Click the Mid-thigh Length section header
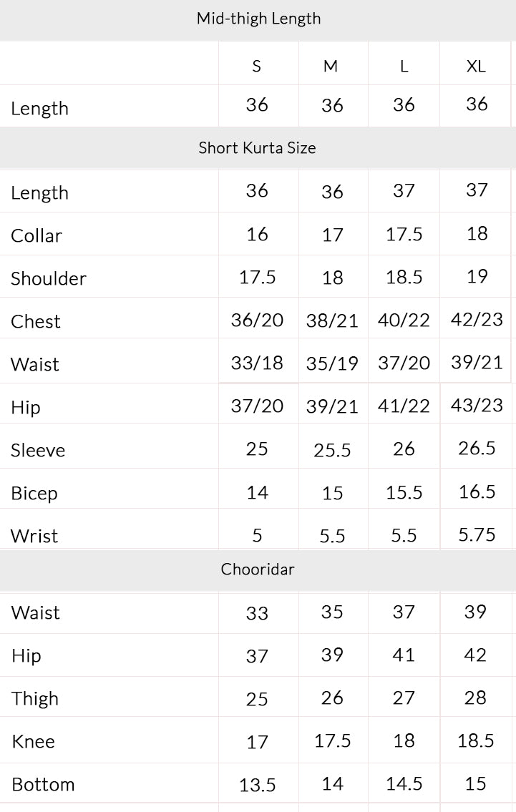The height and width of the screenshot is (812, 516). pos(258,19)
